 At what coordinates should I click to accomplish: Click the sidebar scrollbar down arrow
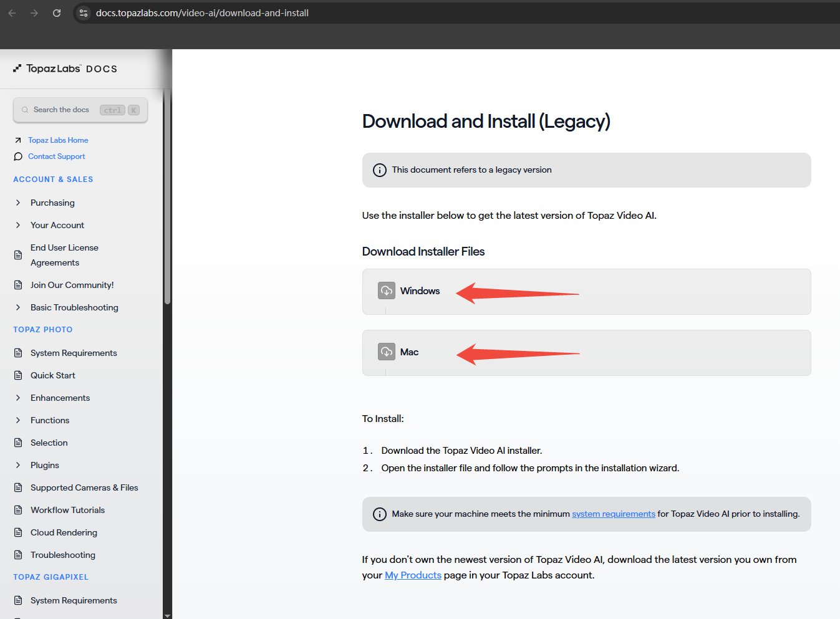tap(167, 615)
